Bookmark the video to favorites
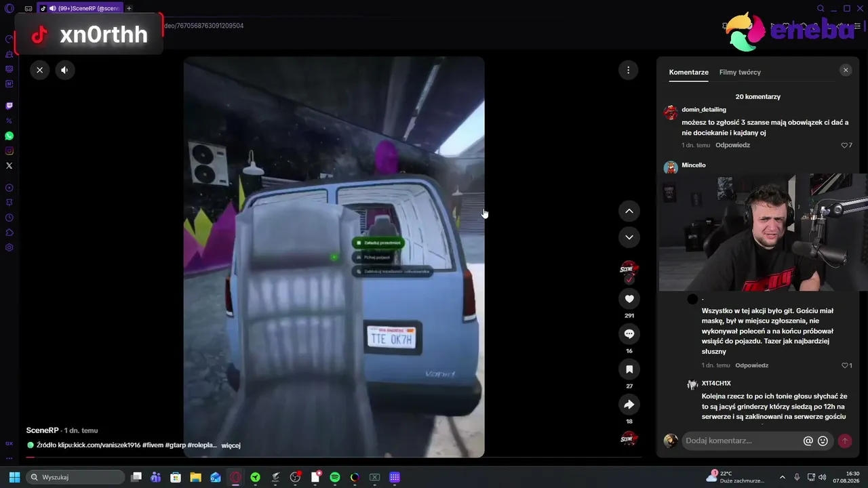This screenshot has width=868, height=488. 629,369
